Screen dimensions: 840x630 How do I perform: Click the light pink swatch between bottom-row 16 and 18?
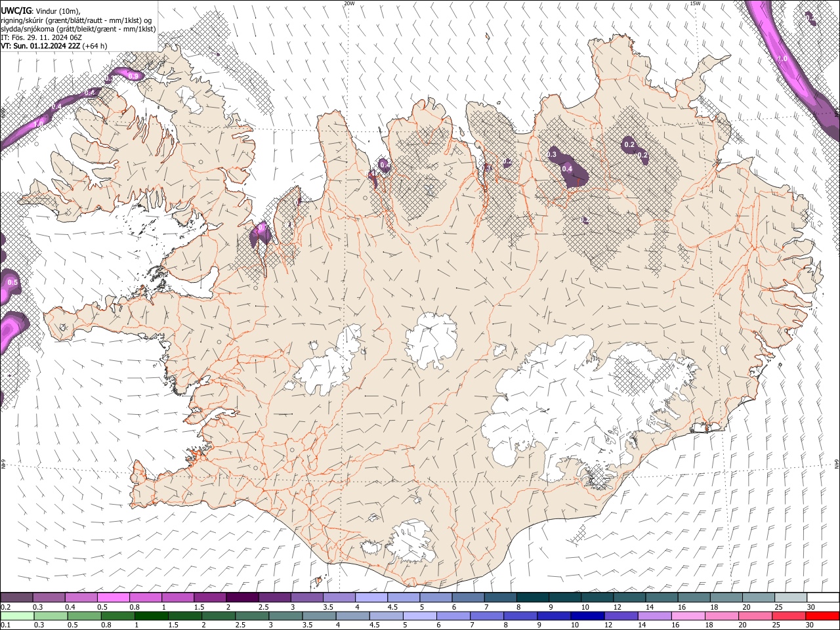688,616
